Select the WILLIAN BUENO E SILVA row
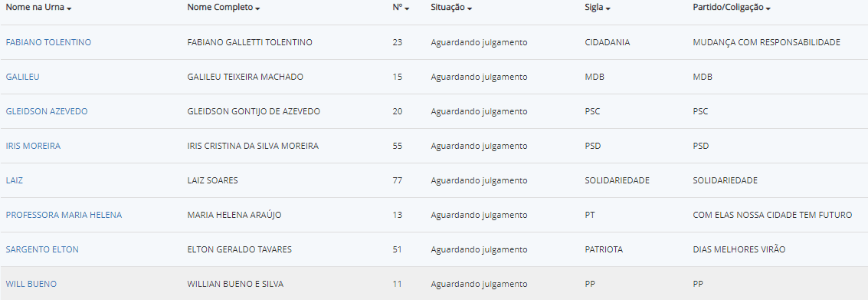Viewport: 868px width, 300px height. [x=434, y=283]
